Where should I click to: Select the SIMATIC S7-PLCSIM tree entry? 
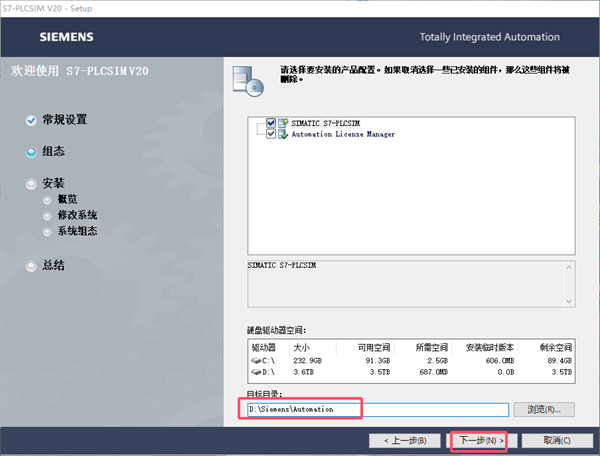pyautogui.click(x=326, y=123)
